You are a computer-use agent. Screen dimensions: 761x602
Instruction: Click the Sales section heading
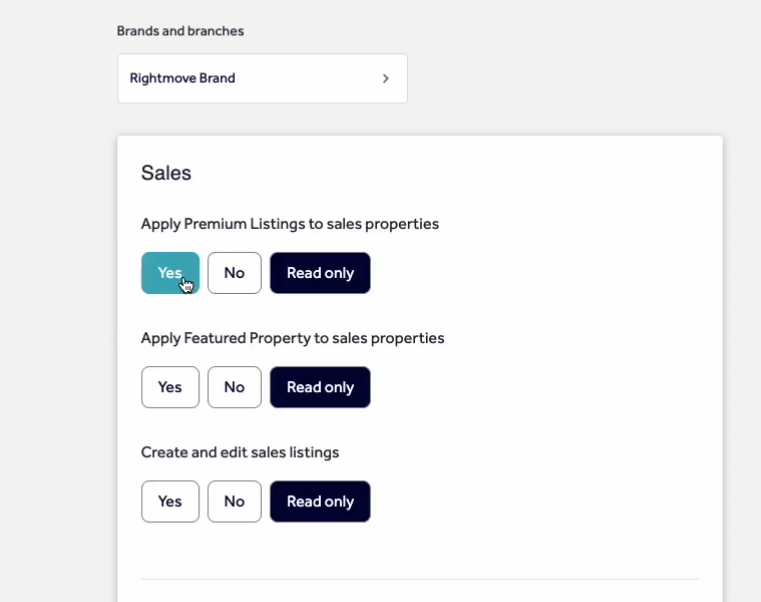166,173
